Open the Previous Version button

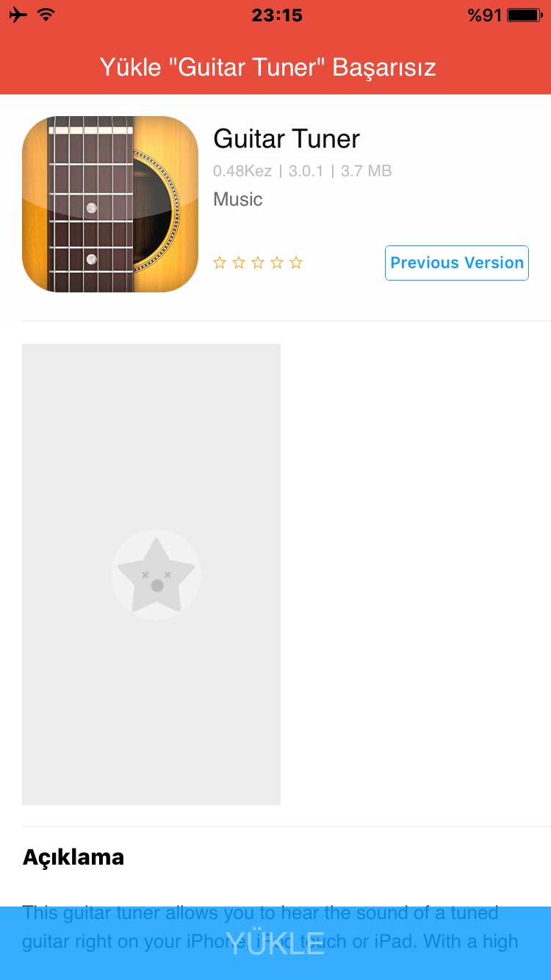tap(457, 263)
